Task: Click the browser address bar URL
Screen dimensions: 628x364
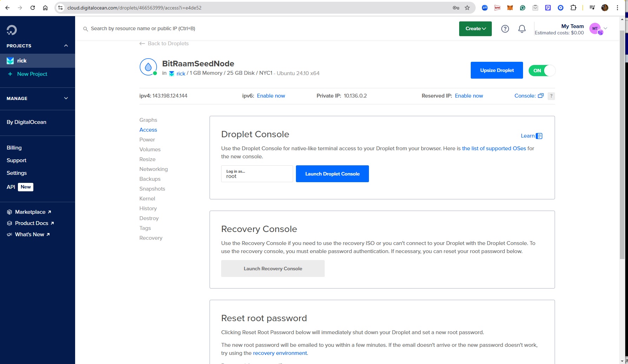Action: click(134, 8)
